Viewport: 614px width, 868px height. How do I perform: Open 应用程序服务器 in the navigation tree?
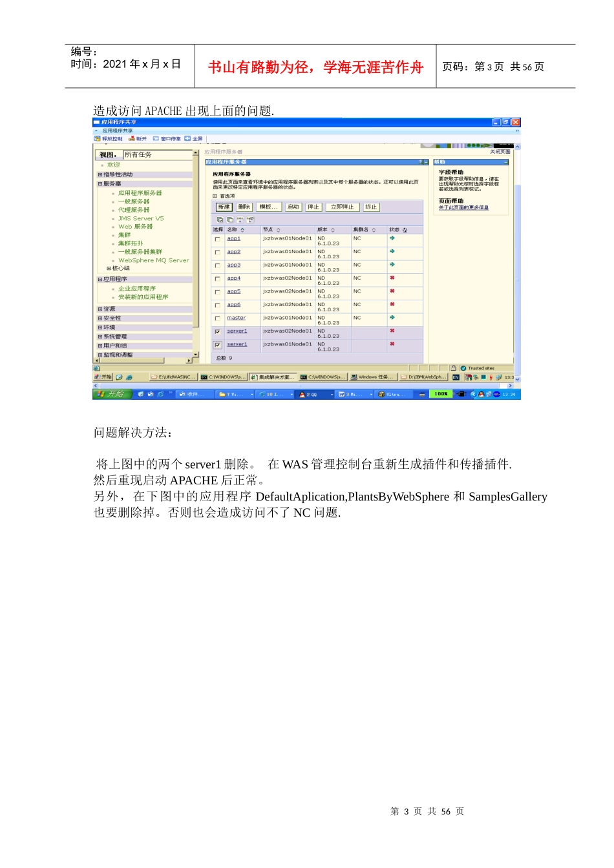click(x=140, y=193)
